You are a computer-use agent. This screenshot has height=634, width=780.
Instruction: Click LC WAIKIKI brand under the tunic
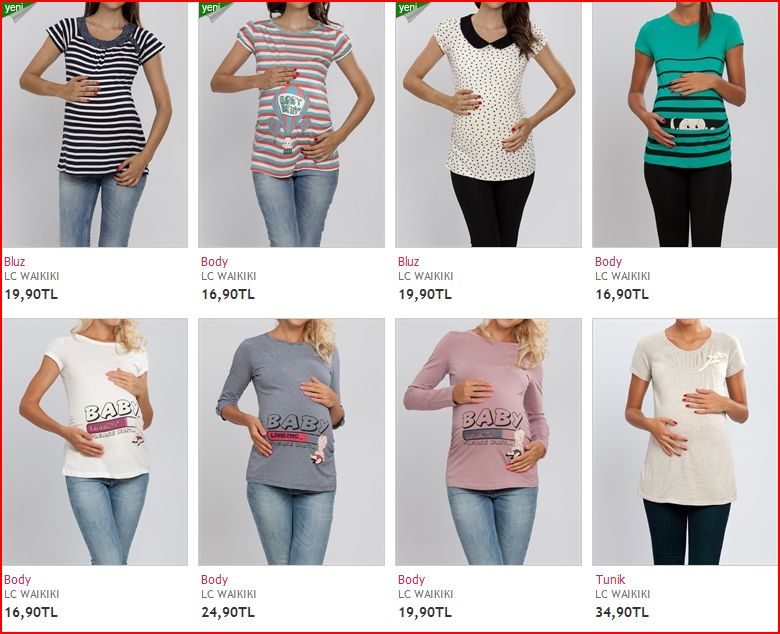pyautogui.click(x=623, y=594)
